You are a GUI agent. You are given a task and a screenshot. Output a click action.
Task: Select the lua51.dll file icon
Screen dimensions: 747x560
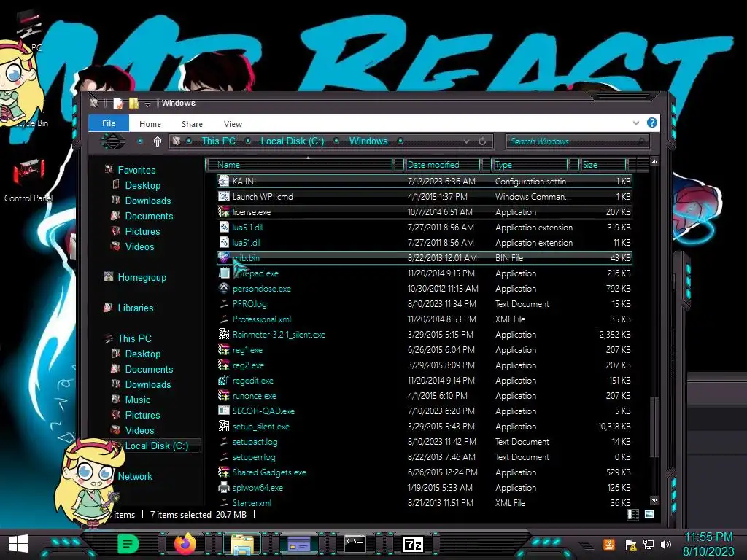(223, 242)
